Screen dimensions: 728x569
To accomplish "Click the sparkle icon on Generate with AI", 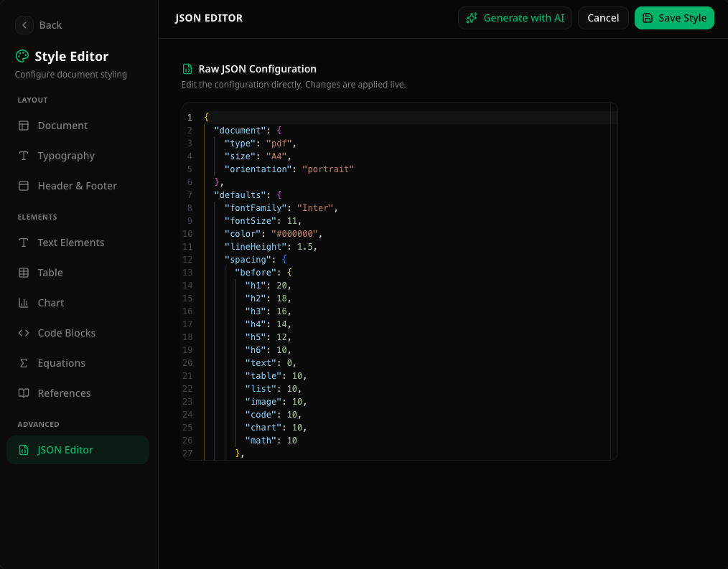I will coord(472,17).
